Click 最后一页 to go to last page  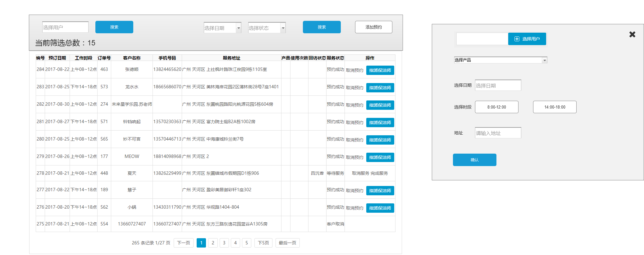pyautogui.click(x=287, y=243)
